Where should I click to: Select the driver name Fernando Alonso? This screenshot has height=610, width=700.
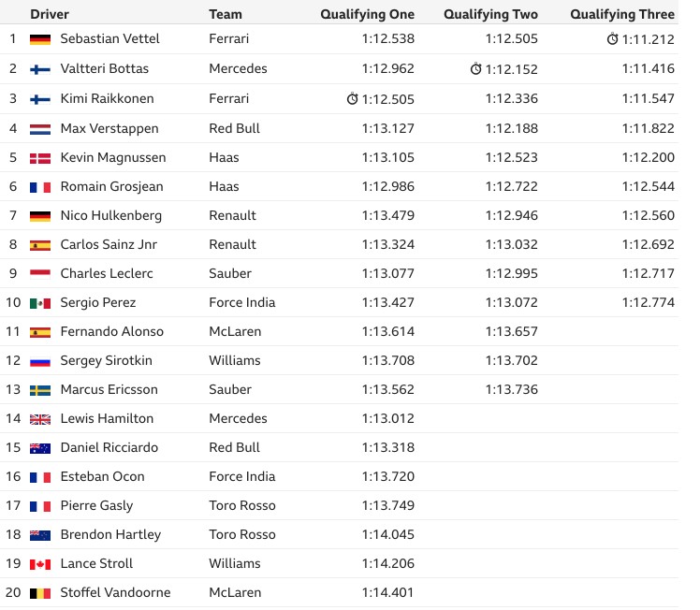pyautogui.click(x=112, y=331)
